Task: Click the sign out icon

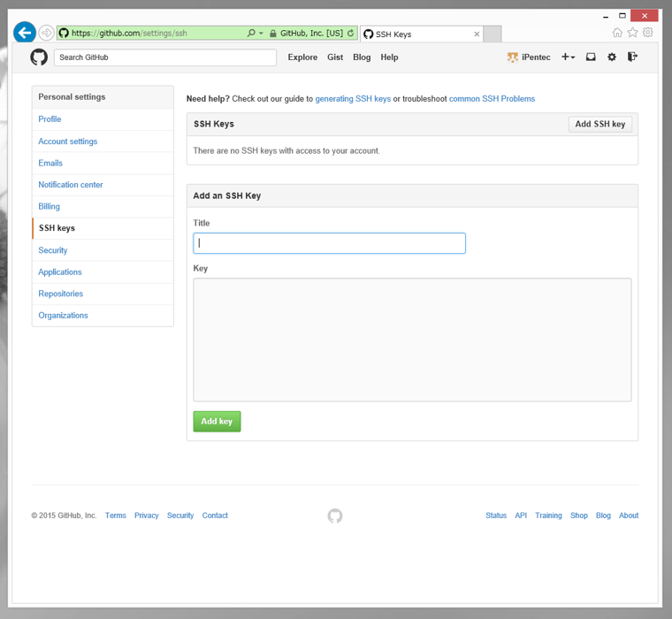Action: 632,57
